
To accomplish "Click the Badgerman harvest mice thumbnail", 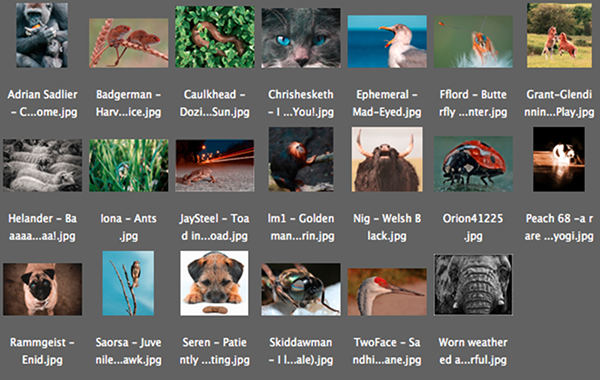I will point(129,43).
